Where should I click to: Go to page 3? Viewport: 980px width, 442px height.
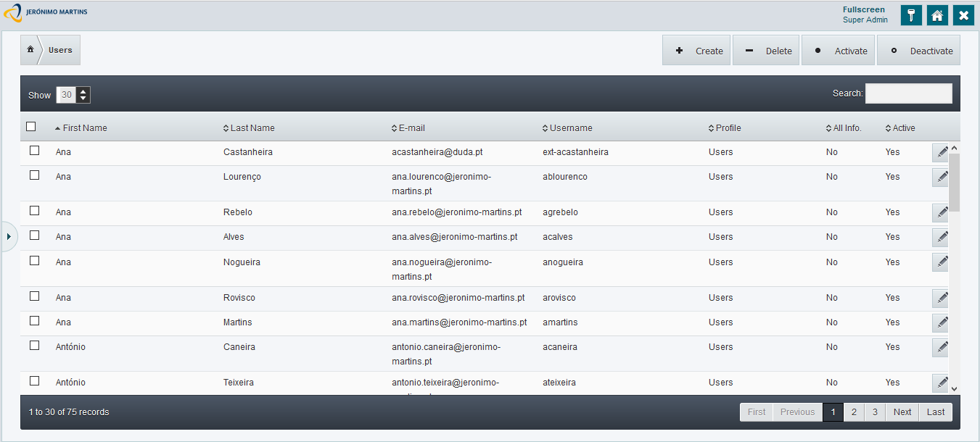click(x=876, y=412)
